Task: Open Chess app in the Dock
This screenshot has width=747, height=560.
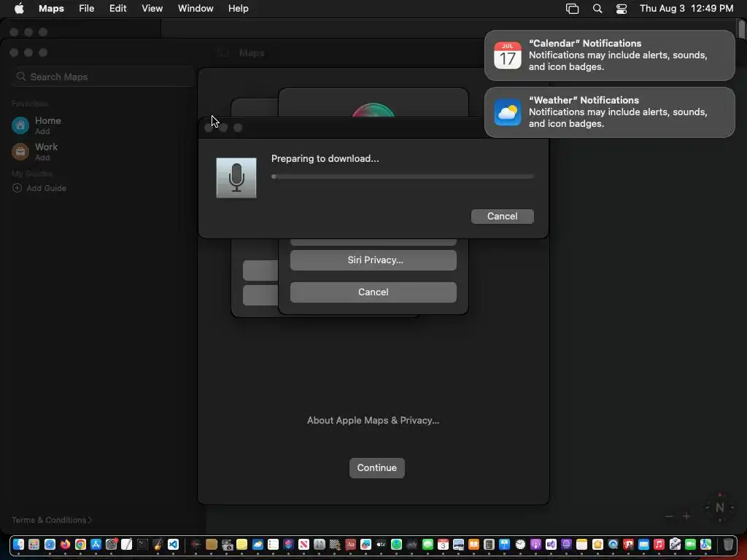Action: [335, 544]
